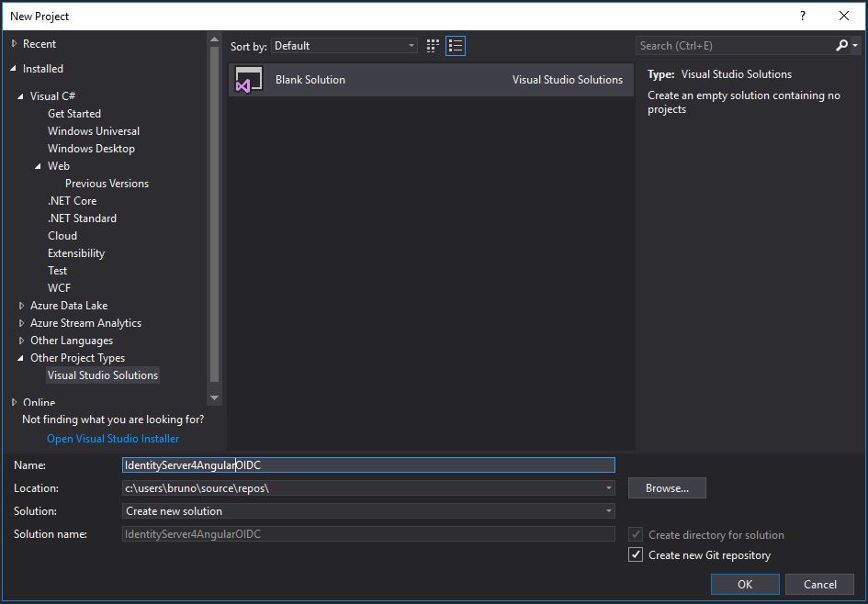Select the Blank Solution template row
This screenshot has width=868, height=604.
431,80
